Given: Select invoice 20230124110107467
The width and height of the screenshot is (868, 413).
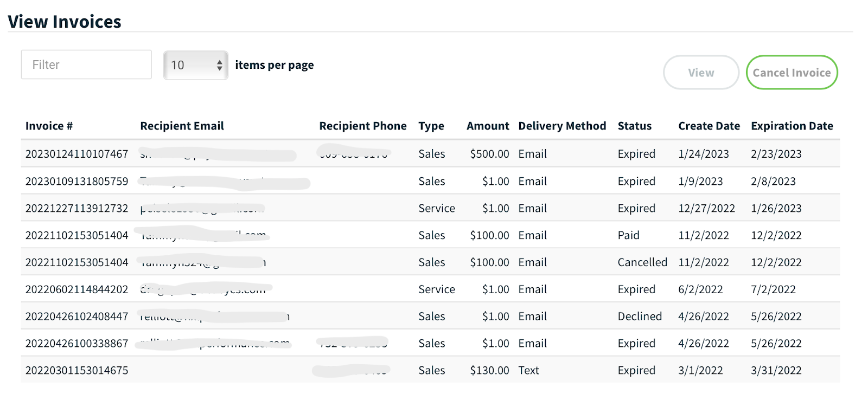Looking at the screenshot, I should 77,154.
